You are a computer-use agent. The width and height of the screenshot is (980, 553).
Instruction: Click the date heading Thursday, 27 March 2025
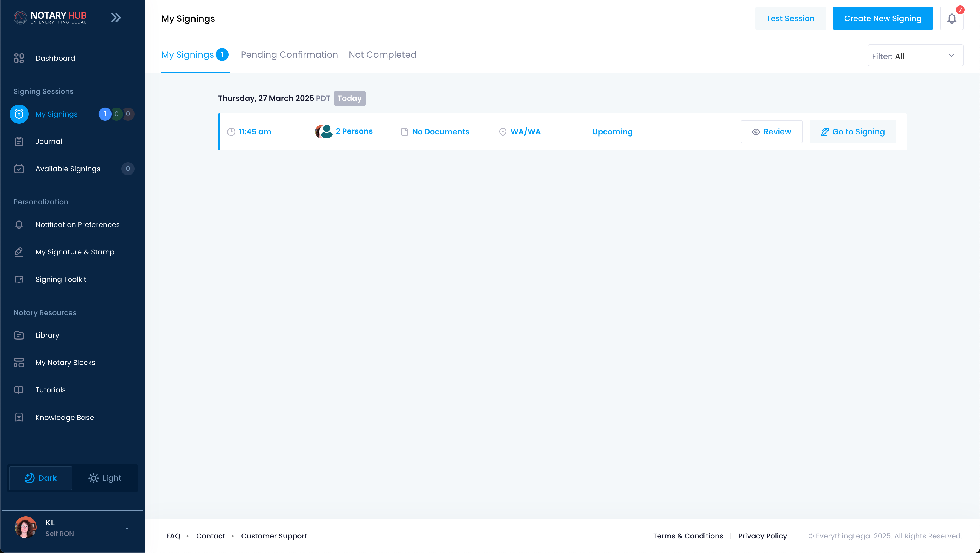[x=266, y=98]
